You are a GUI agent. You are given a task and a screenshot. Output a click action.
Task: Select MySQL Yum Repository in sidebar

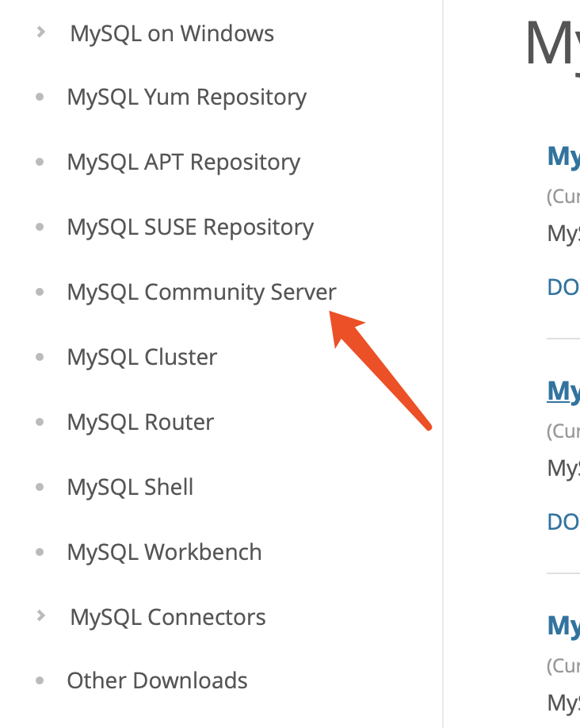pyautogui.click(x=186, y=97)
